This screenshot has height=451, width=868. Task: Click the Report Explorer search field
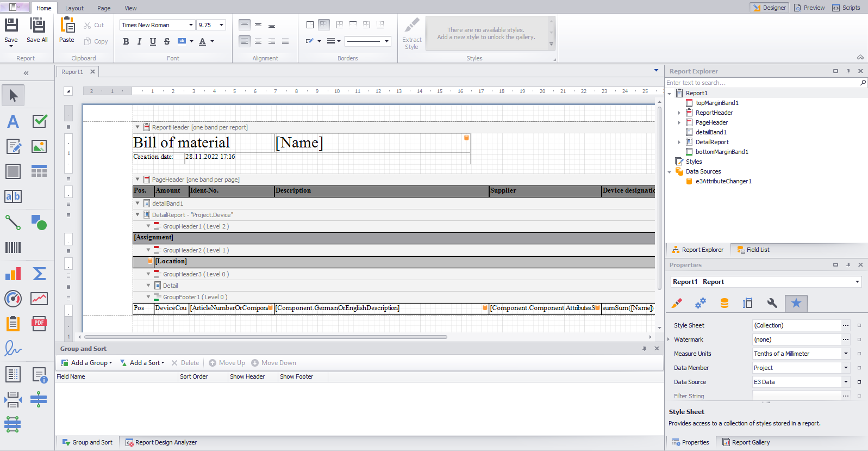pos(761,83)
